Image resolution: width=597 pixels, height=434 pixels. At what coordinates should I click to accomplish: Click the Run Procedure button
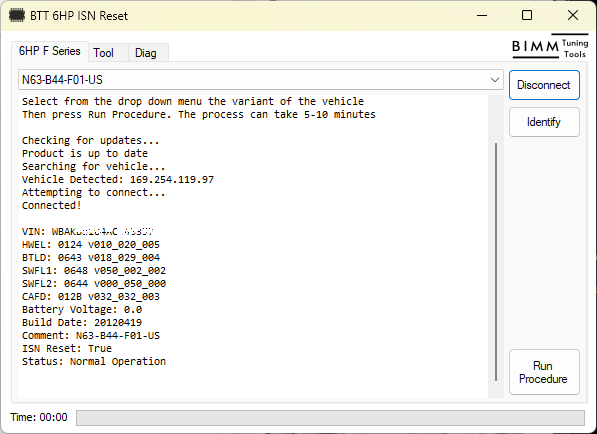(544, 372)
